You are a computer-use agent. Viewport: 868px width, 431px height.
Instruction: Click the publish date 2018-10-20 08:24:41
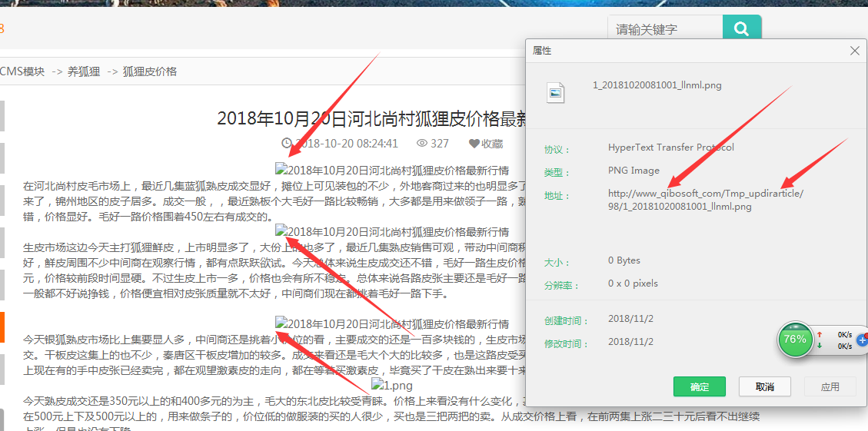click(347, 144)
